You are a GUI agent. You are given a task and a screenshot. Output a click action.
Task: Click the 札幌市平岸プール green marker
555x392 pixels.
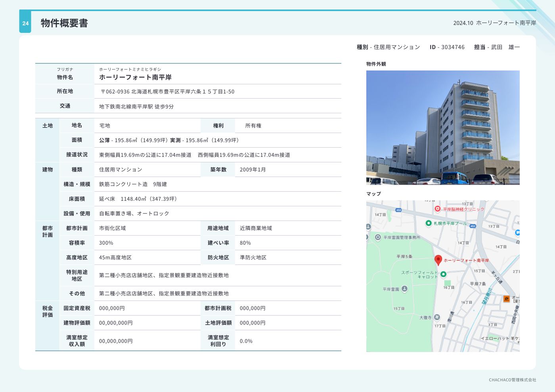point(429,223)
